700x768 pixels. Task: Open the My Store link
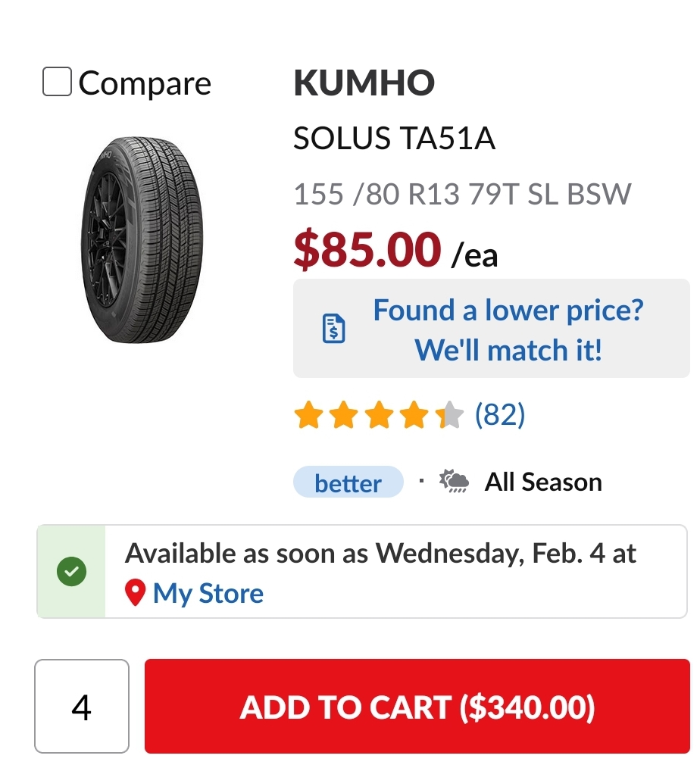click(x=208, y=594)
